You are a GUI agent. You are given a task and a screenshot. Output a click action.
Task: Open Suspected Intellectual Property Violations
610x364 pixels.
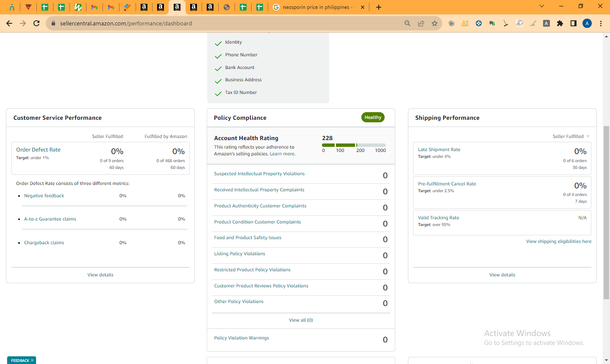[x=259, y=174]
